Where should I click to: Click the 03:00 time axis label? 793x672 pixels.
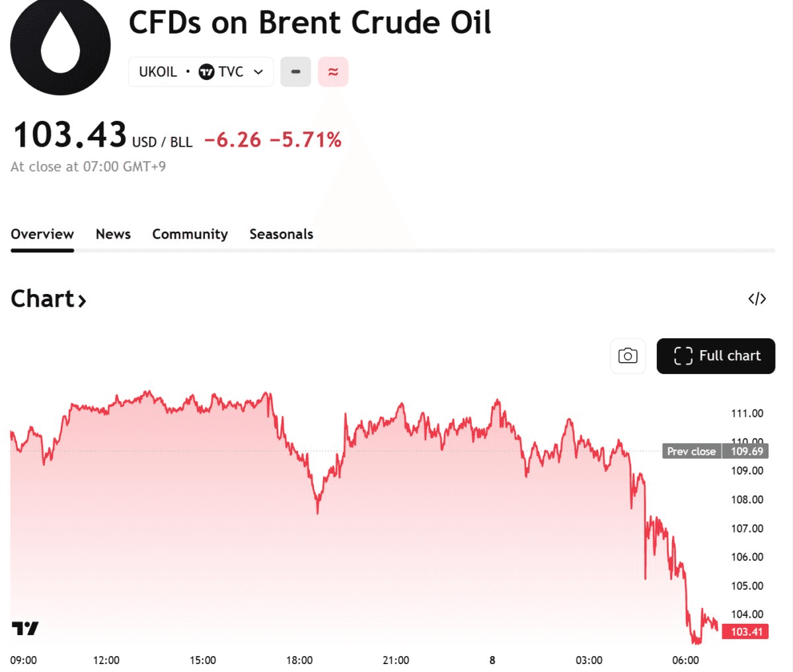(589, 660)
